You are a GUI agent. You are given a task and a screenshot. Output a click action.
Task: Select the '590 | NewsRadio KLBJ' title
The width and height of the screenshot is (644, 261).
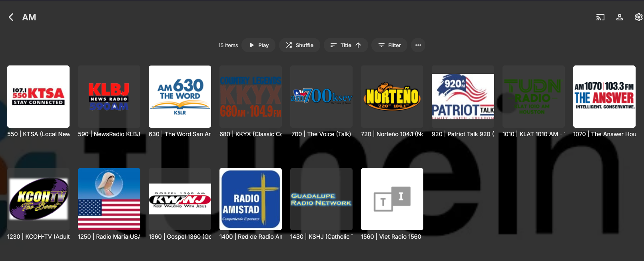coord(109,134)
